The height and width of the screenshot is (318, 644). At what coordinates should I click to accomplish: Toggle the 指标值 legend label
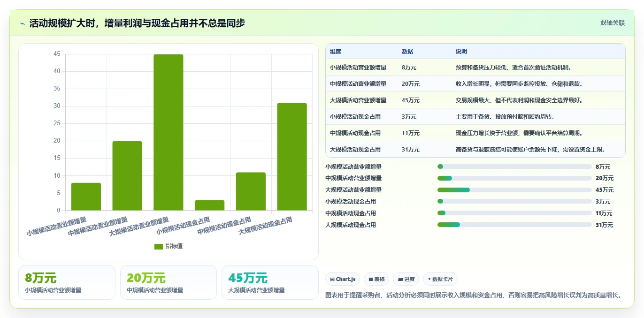point(174,246)
